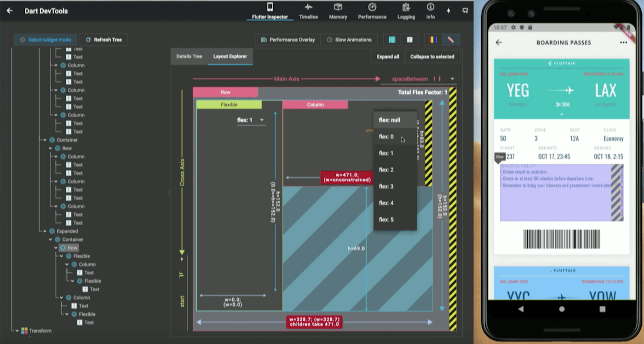Screen dimensions: 644x344
Task: Click the green Flexible label box
Action: 229,105
